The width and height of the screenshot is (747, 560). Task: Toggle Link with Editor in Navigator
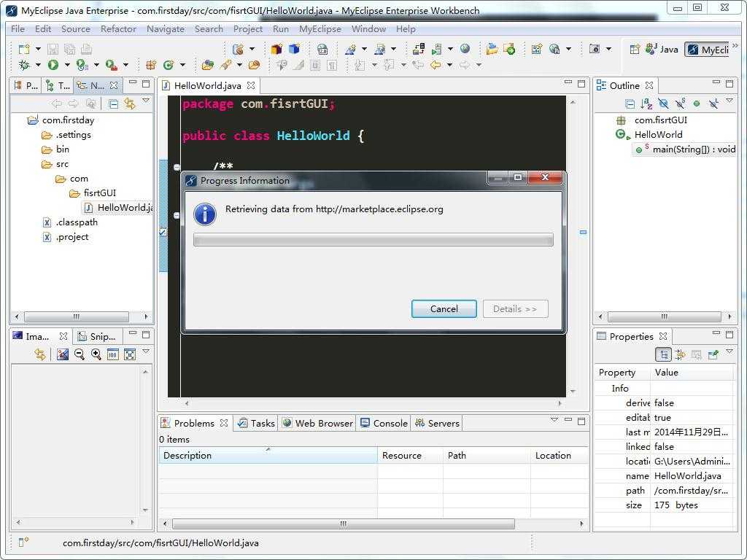coord(130,104)
